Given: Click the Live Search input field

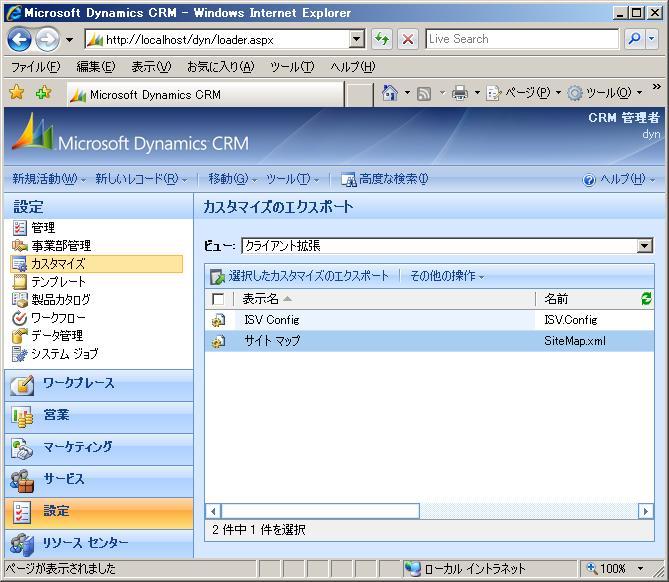Looking at the screenshot, I should (x=523, y=39).
